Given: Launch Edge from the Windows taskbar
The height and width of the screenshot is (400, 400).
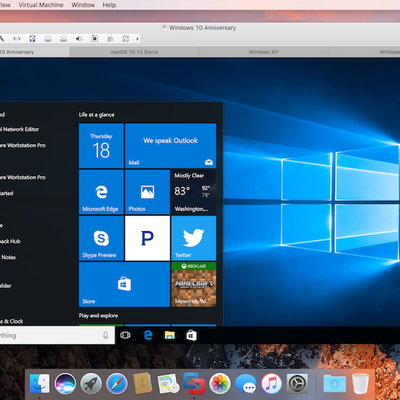Looking at the screenshot, I should (148, 335).
